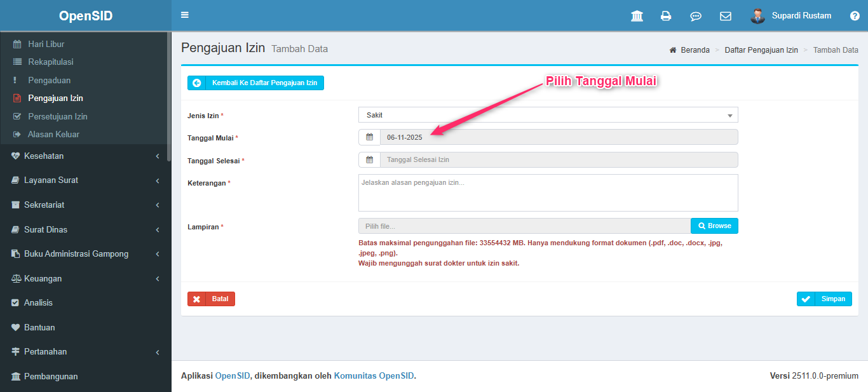Click the red Batal button
The width and height of the screenshot is (868, 392).
tap(211, 299)
